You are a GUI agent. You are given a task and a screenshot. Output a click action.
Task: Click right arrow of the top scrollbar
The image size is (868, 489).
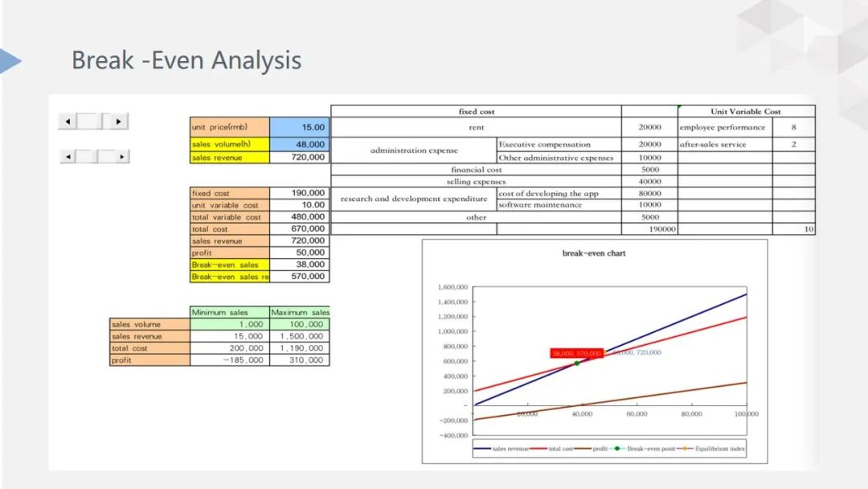(119, 121)
